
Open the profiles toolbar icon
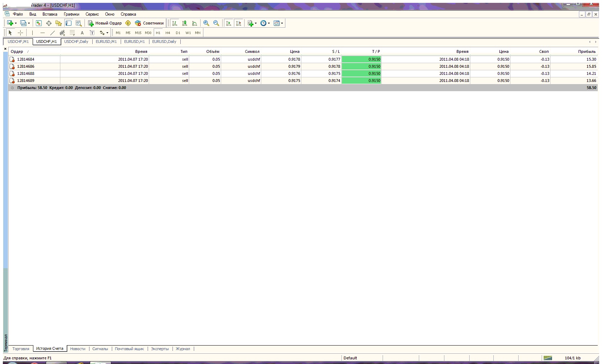[x=23, y=23]
